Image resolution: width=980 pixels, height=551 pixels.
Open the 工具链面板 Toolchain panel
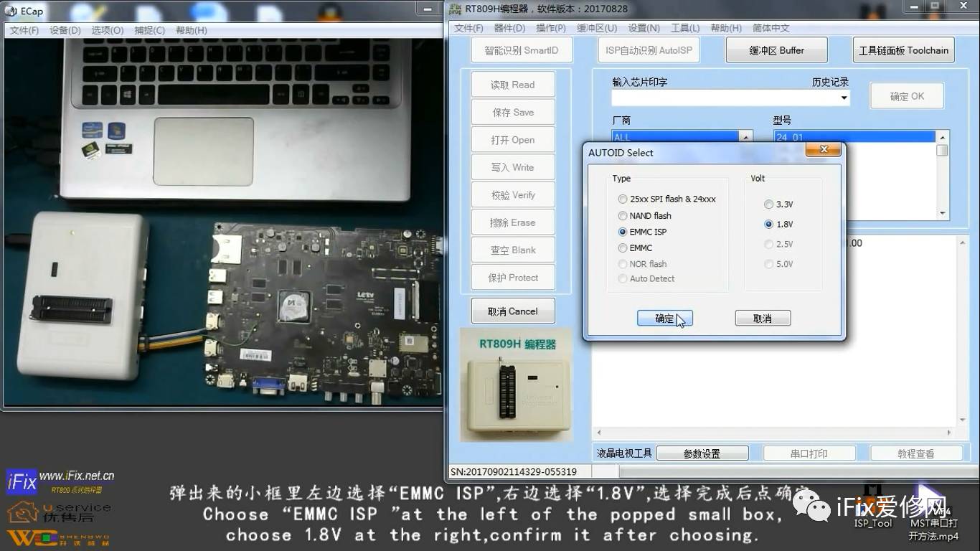click(903, 50)
